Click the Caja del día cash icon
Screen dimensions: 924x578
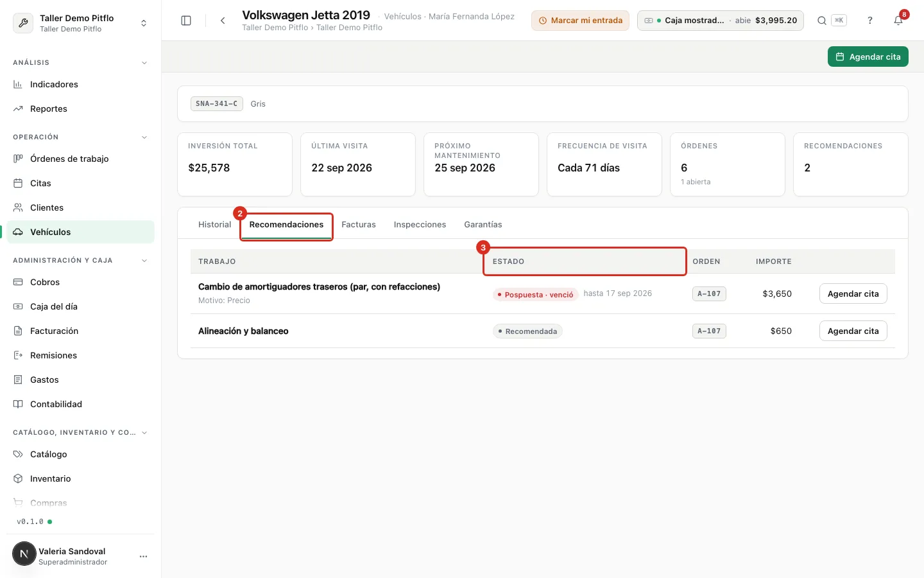tap(18, 306)
